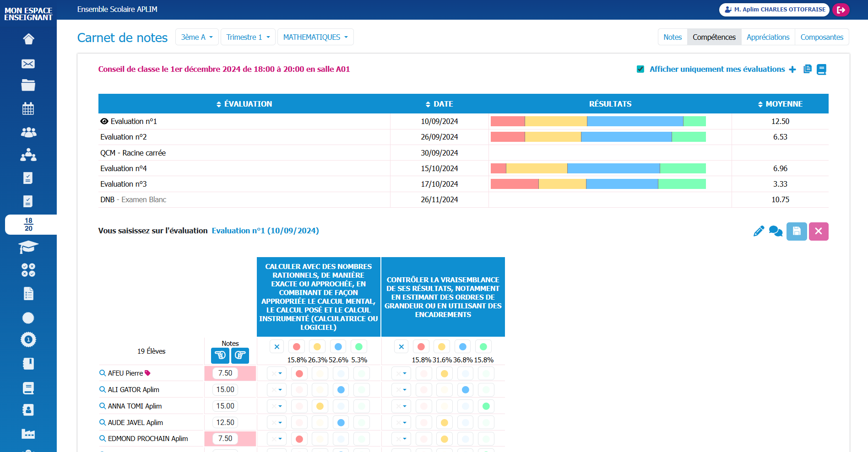868x452 pixels.
Task: Click the pencil edit evaluation icon
Action: [x=759, y=231]
